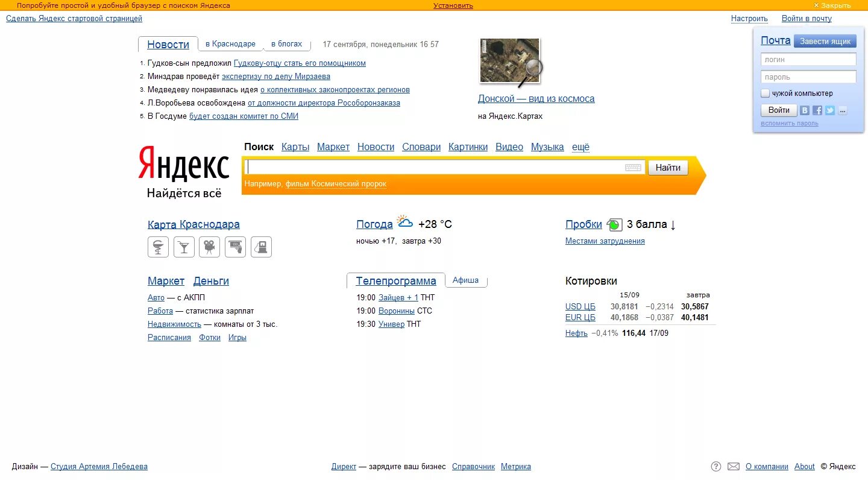Open Музыка in the search navigation
This screenshot has height=480, width=868.
pos(547,147)
